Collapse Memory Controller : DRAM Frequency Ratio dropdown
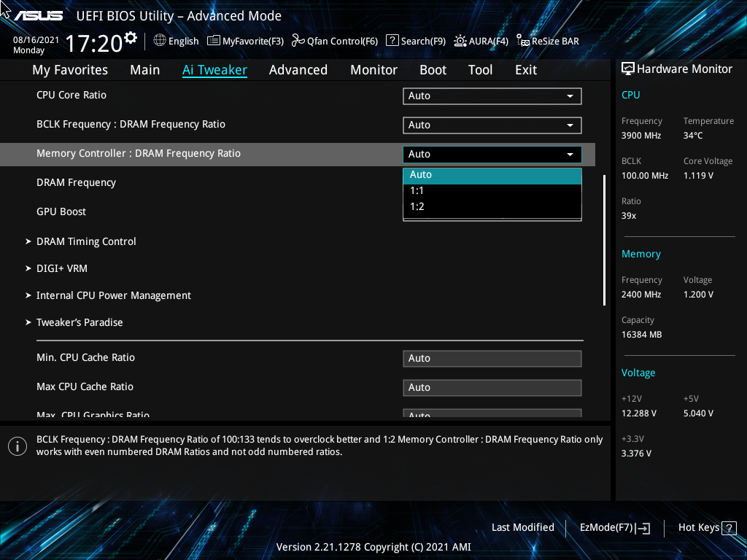The height and width of the screenshot is (560, 747). [492, 155]
